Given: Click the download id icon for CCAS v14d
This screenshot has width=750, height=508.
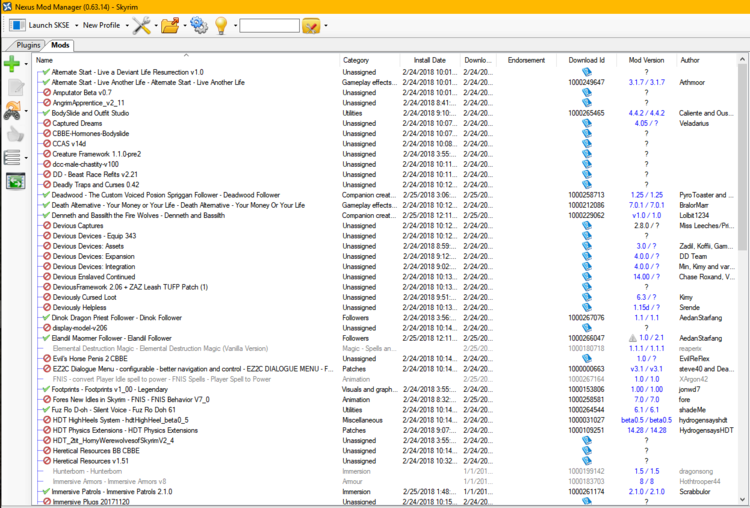Looking at the screenshot, I should tap(586, 144).
